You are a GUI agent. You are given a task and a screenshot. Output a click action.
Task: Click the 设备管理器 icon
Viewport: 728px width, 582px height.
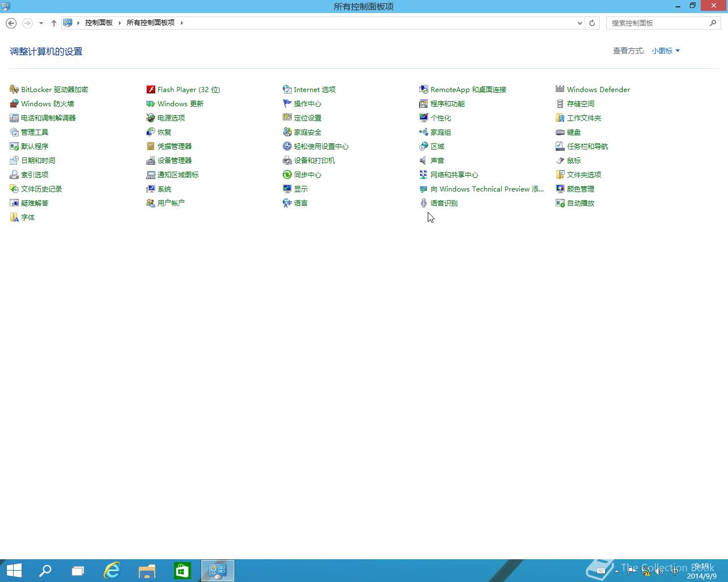tap(151, 160)
